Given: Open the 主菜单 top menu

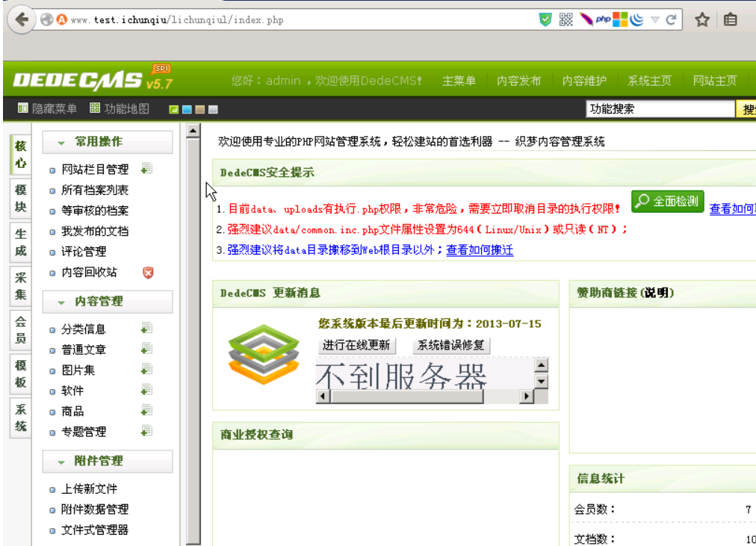Looking at the screenshot, I should pos(459,81).
